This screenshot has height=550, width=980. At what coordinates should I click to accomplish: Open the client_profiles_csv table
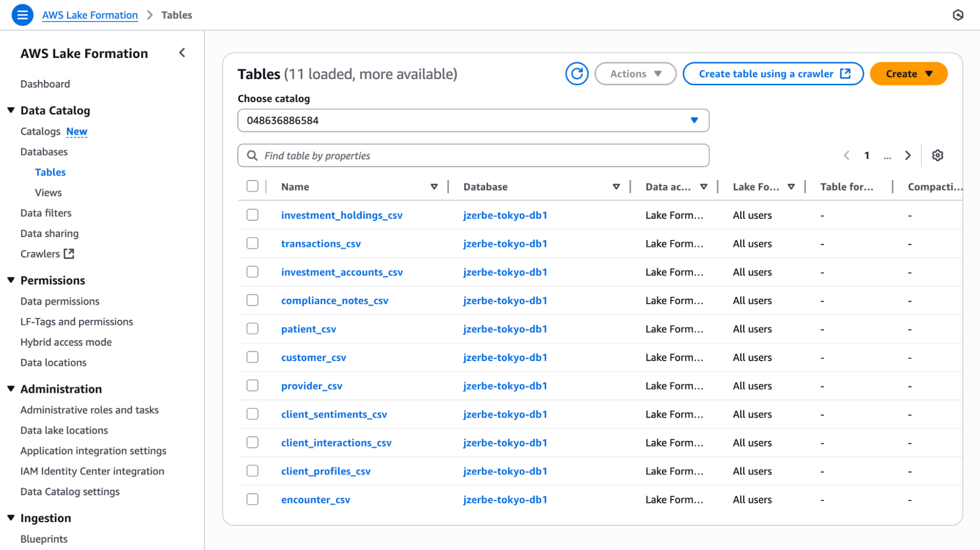click(x=326, y=471)
